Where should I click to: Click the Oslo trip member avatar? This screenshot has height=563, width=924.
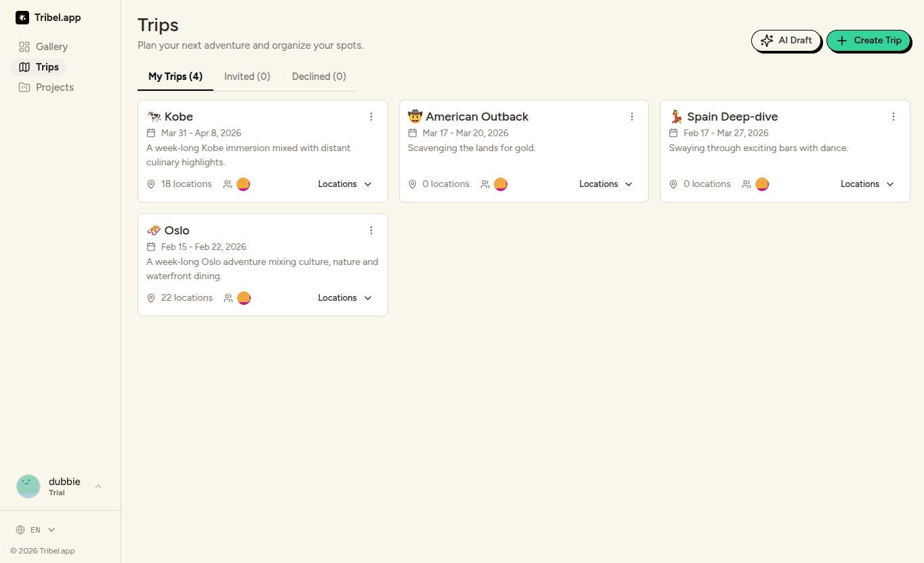coord(244,298)
